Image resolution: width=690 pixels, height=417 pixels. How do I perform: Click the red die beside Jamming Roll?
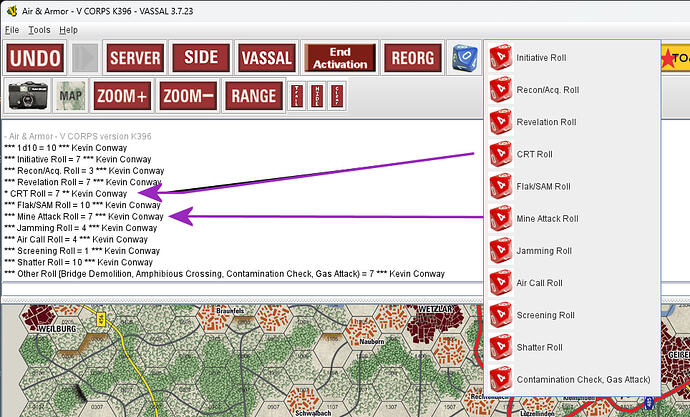tap(501, 250)
